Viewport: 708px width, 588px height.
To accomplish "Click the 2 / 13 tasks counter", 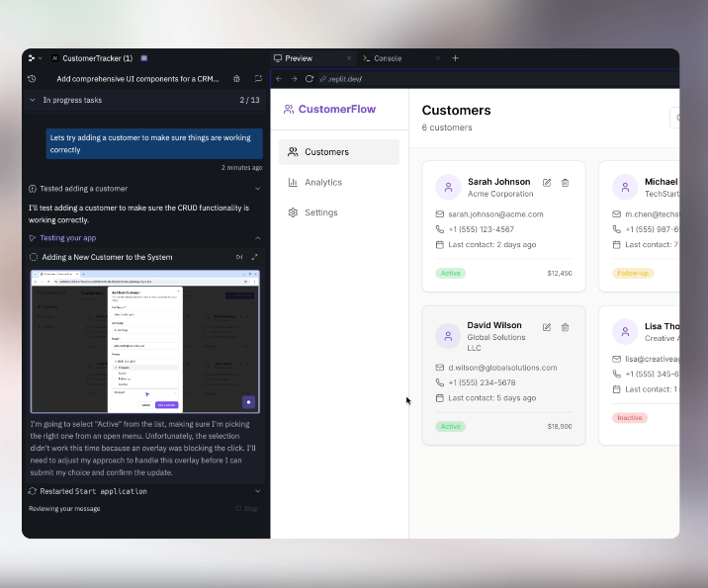I will point(250,100).
